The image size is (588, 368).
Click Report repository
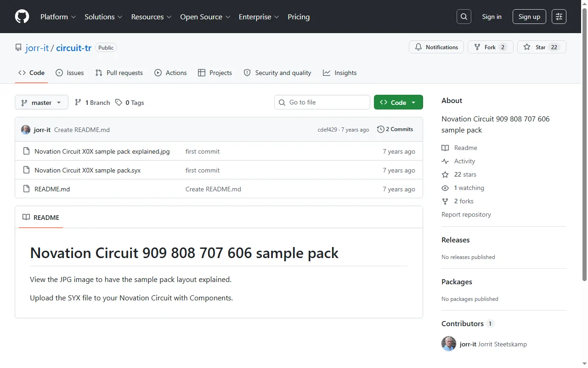(466, 214)
